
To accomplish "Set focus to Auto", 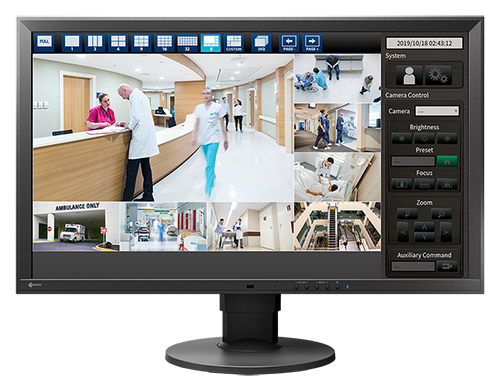I will pyautogui.click(x=424, y=184).
